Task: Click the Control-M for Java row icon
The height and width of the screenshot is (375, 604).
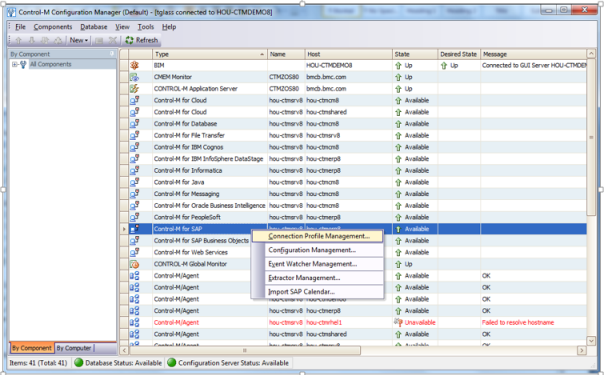Action: pyautogui.click(x=134, y=182)
